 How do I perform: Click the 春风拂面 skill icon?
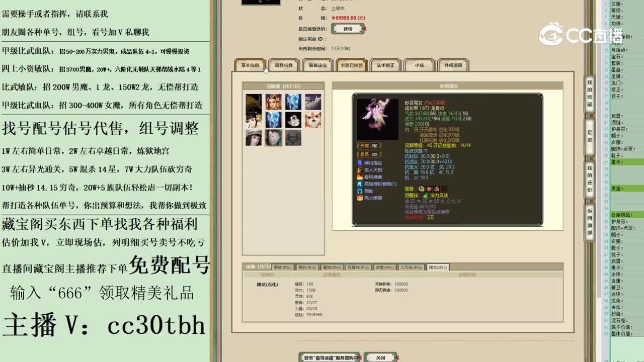[x=360, y=177]
